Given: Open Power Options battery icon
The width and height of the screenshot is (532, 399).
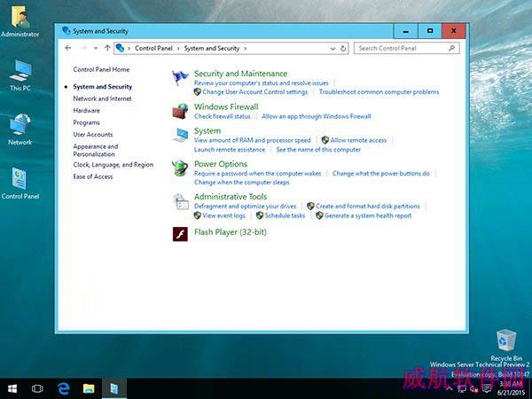Looking at the screenshot, I should (x=180, y=168).
